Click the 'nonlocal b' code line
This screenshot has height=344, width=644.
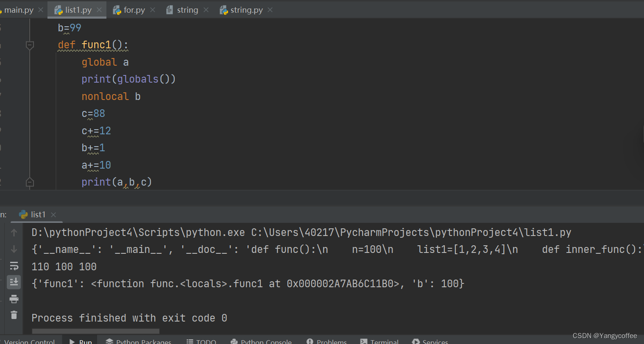(x=111, y=97)
